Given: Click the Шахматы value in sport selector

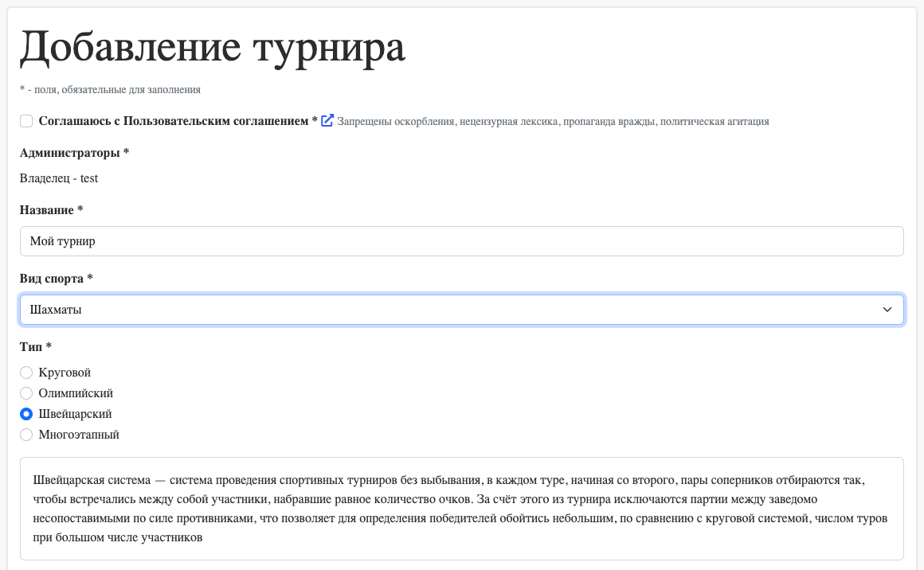Looking at the screenshot, I should [x=56, y=310].
